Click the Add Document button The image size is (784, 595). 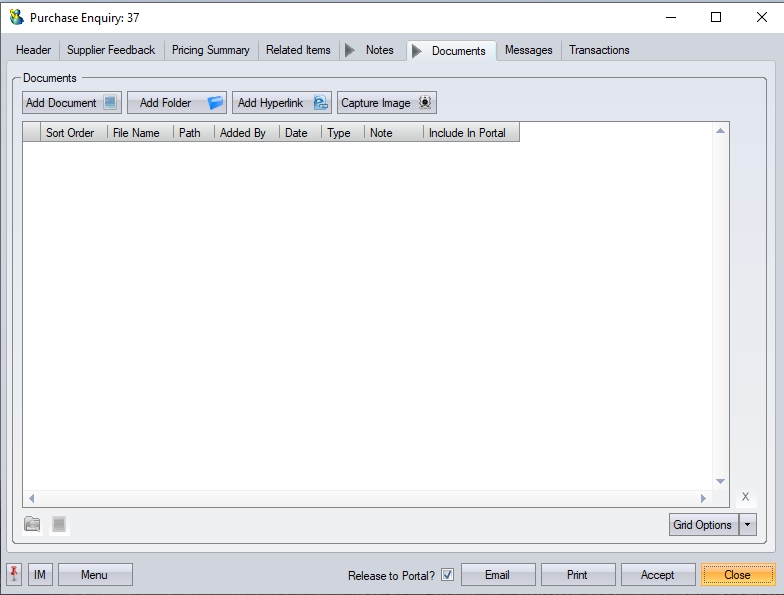tap(72, 103)
